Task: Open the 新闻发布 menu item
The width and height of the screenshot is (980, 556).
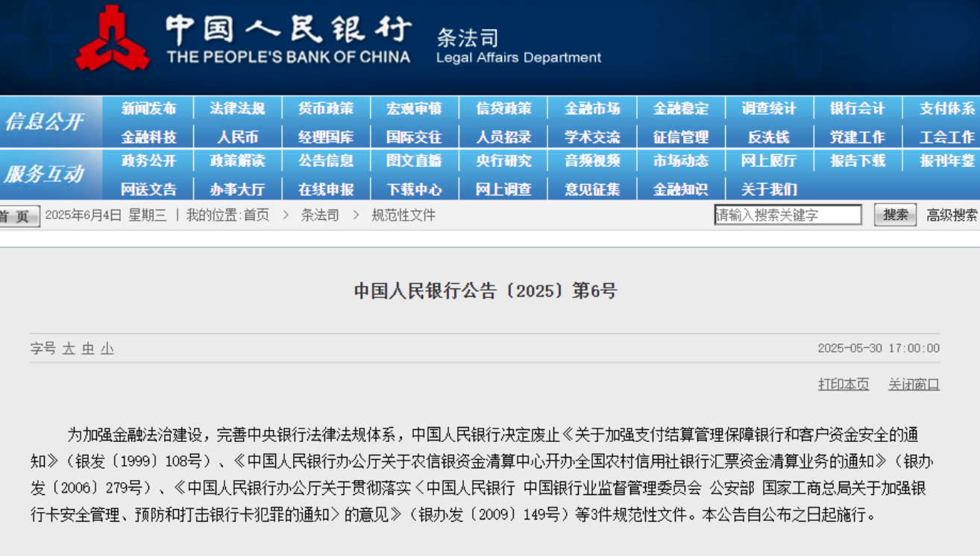Action: (x=148, y=109)
